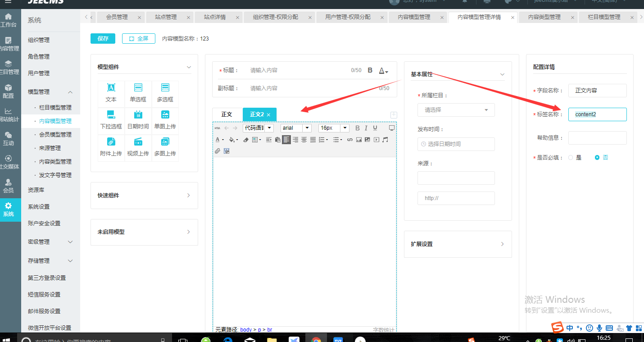Click the music insert icon
644x342 pixels.
(385, 140)
